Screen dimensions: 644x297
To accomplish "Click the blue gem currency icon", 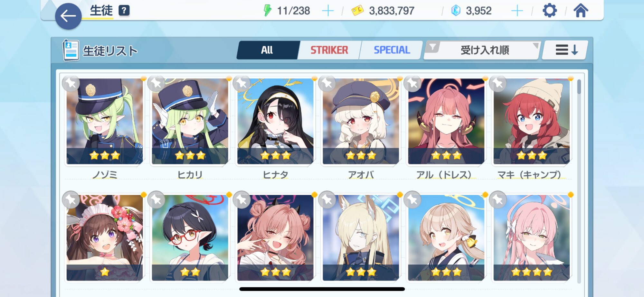I will click(x=456, y=11).
